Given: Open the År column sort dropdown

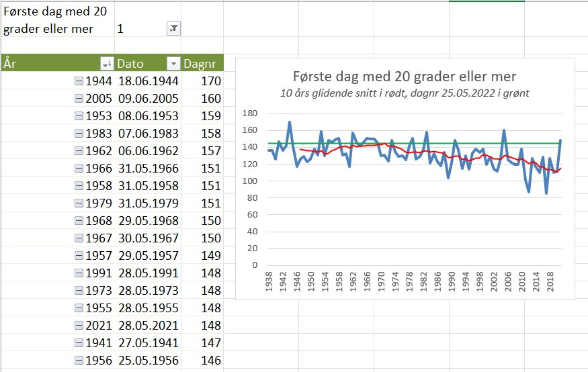Looking at the screenshot, I should 107,64.
